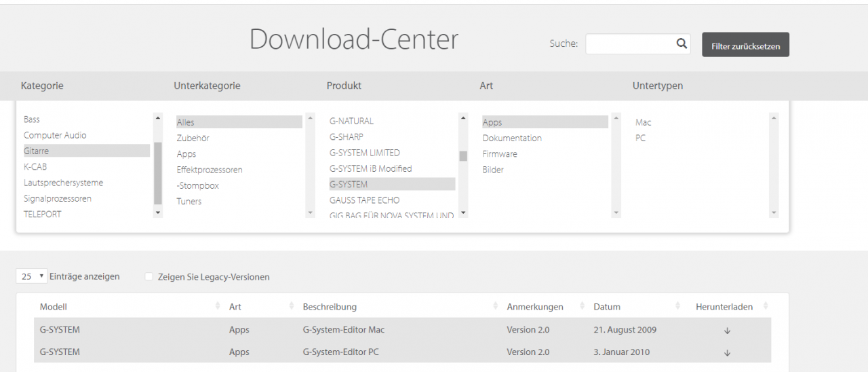Sort by Anmerkungen column arrows
The width and height of the screenshot is (868, 372).
(x=583, y=306)
